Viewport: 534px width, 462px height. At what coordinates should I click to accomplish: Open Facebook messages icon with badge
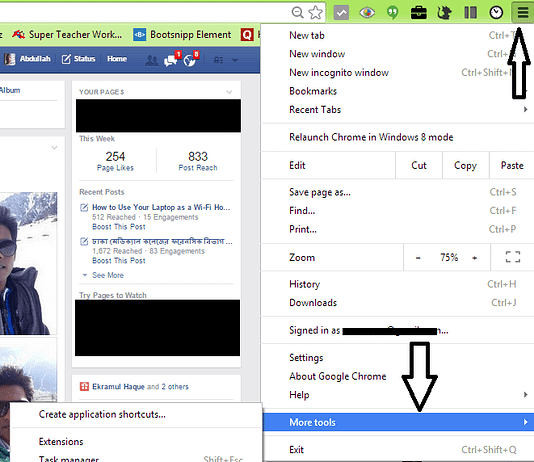(x=171, y=60)
